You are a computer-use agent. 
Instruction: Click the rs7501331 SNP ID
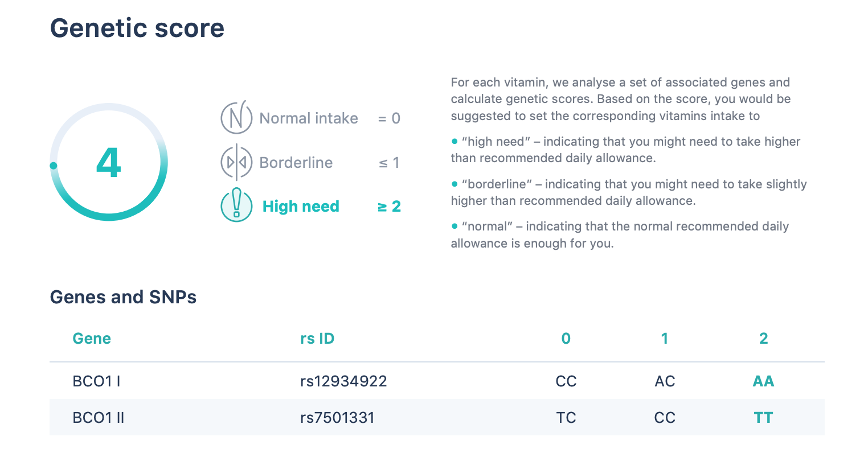337,418
